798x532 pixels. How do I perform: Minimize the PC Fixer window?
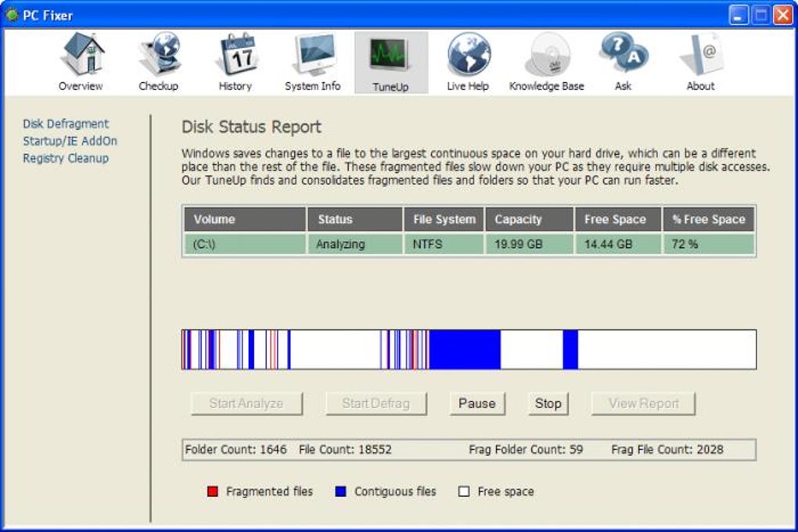click(x=739, y=16)
